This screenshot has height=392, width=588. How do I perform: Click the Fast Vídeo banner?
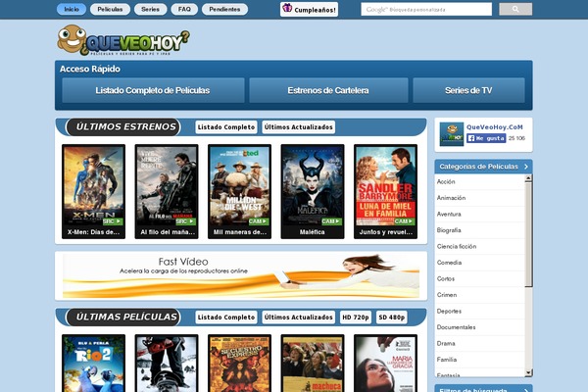click(241, 275)
